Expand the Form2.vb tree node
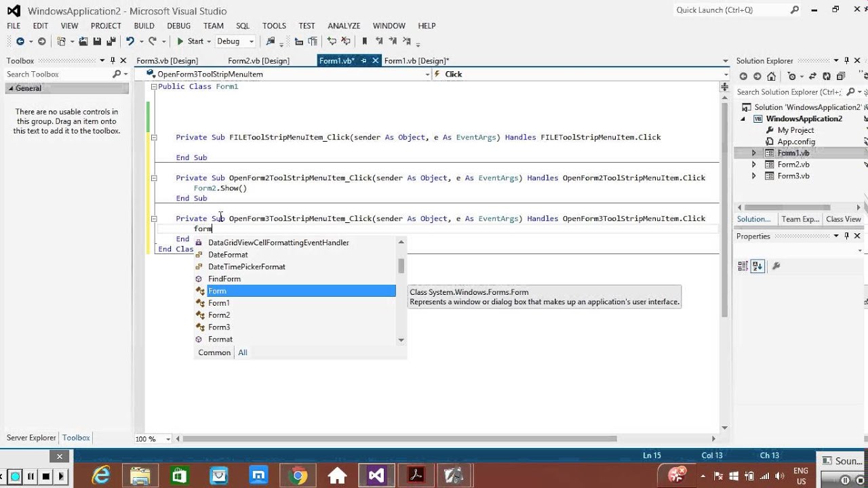 753,165
